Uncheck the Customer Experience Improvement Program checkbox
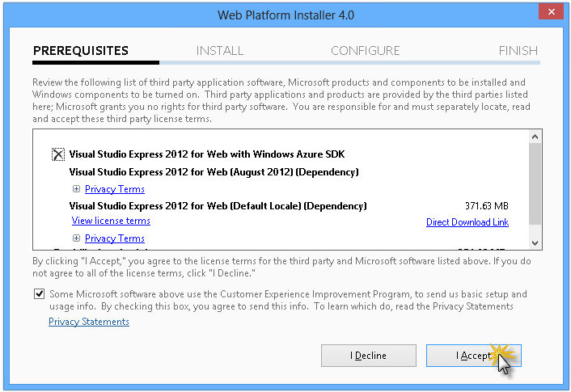Image resolution: width=571 pixels, height=392 pixels. coord(40,294)
